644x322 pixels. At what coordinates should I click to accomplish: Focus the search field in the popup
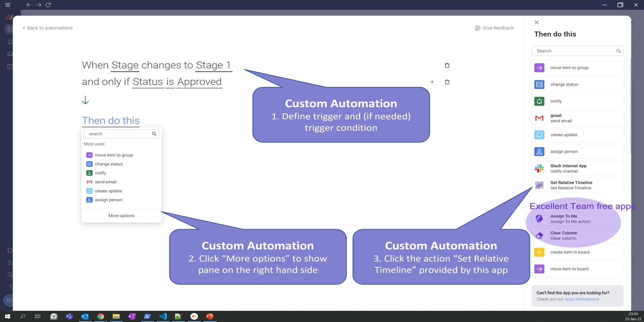click(x=121, y=134)
